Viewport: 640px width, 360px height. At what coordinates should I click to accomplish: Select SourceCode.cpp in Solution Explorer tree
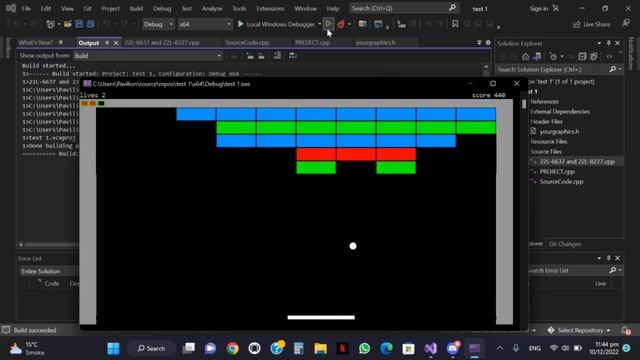[x=561, y=182]
